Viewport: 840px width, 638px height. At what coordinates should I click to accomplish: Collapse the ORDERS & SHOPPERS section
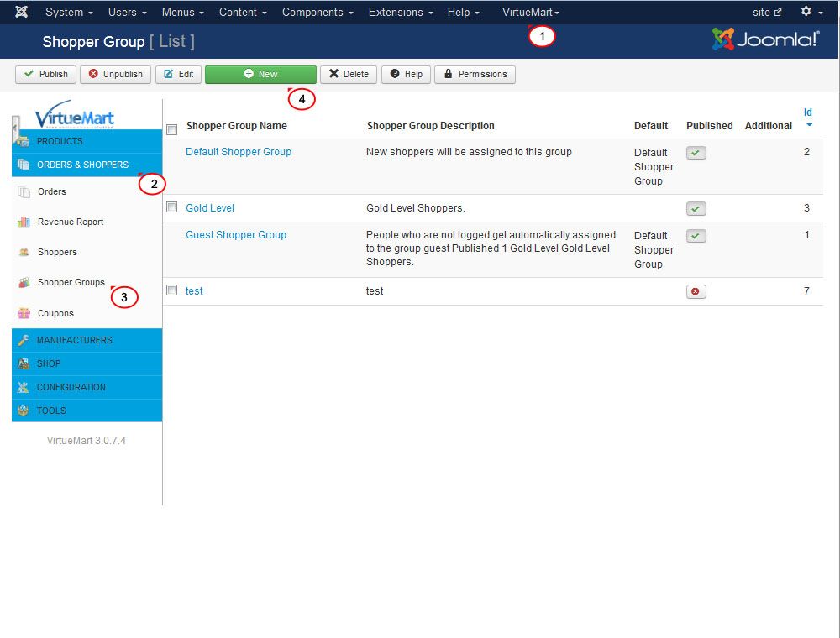point(87,165)
